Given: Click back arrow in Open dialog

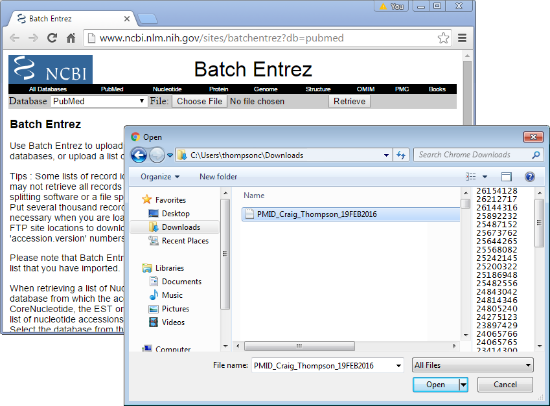Looking at the screenshot, I should tap(139, 155).
